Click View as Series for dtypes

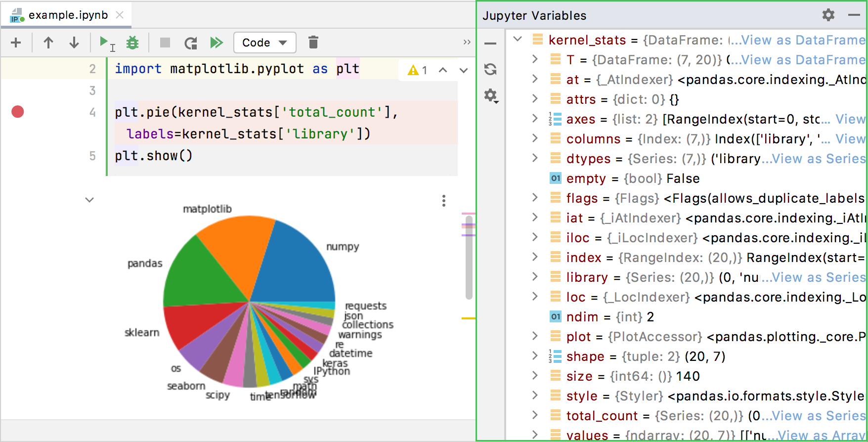(819, 159)
